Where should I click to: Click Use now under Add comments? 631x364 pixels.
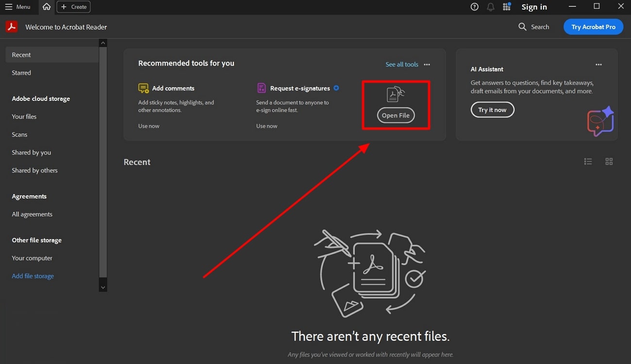tap(149, 126)
